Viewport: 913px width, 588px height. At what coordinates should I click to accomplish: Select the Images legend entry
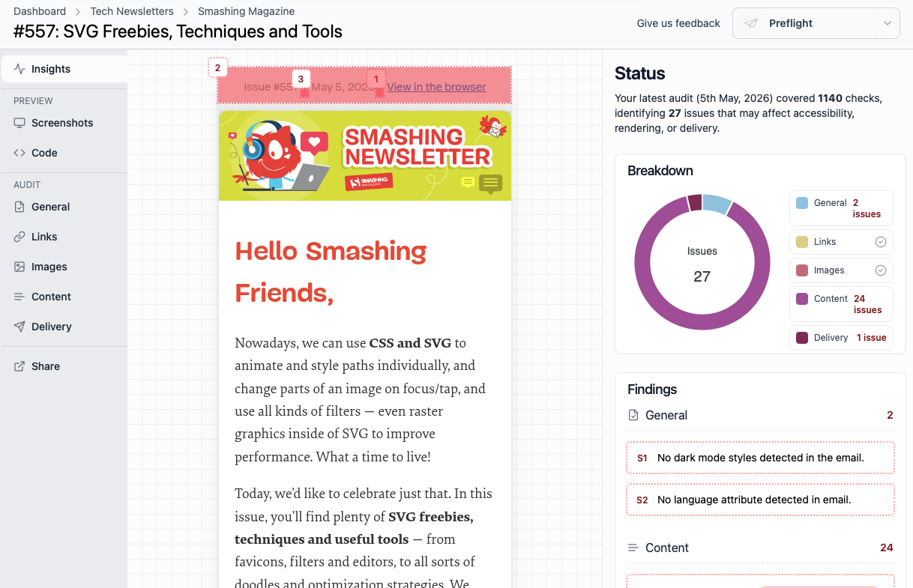(x=841, y=270)
